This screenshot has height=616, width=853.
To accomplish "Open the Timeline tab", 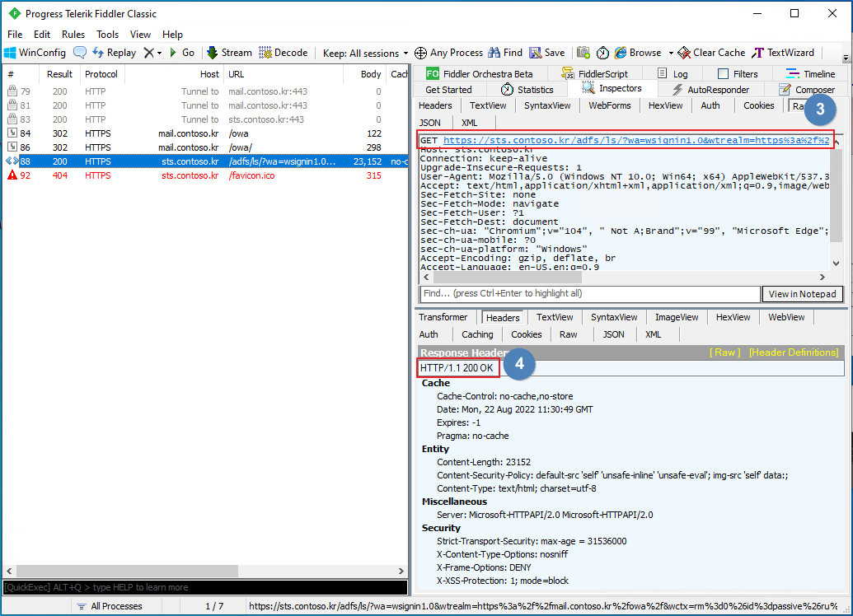I will click(x=811, y=74).
